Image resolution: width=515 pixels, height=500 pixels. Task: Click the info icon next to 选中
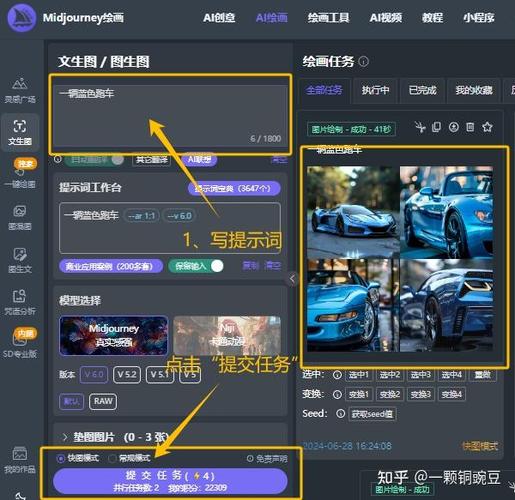[337, 375]
